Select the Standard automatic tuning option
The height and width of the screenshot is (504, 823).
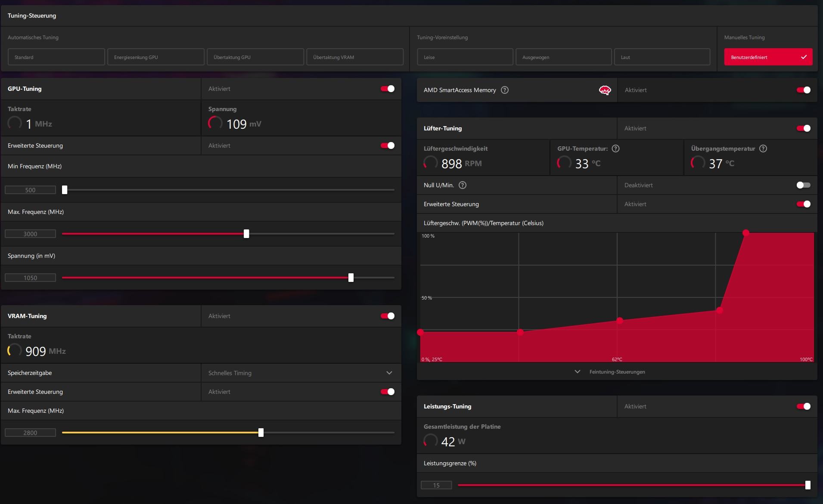(x=56, y=57)
